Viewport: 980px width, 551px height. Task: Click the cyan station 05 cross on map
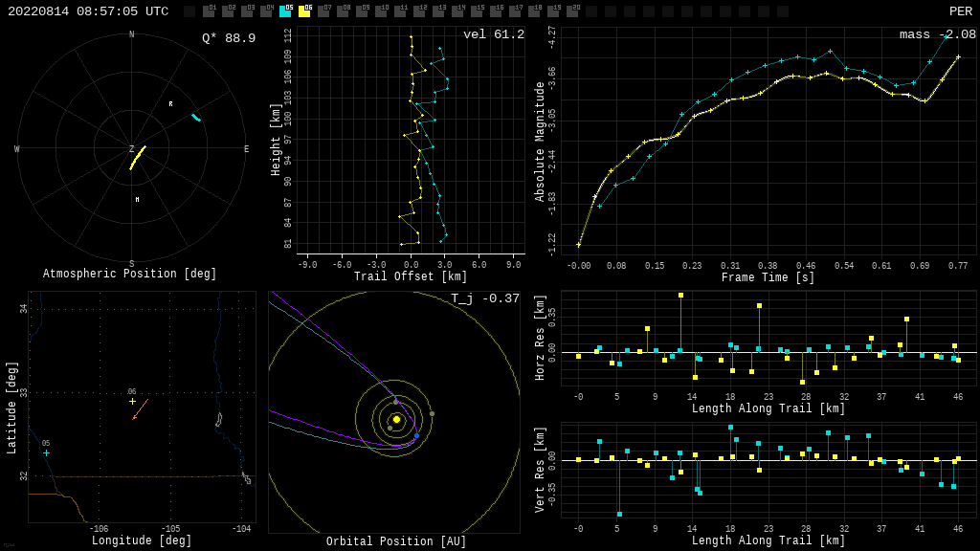coord(46,452)
